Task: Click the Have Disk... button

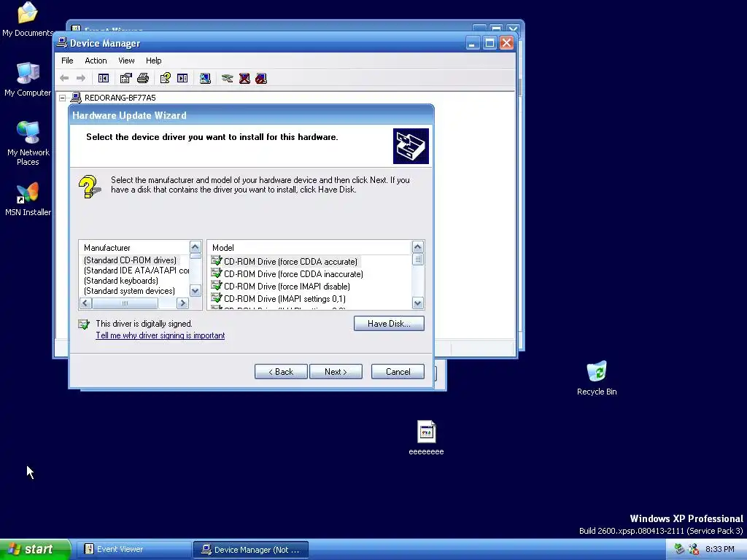Action: pos(389,323)
